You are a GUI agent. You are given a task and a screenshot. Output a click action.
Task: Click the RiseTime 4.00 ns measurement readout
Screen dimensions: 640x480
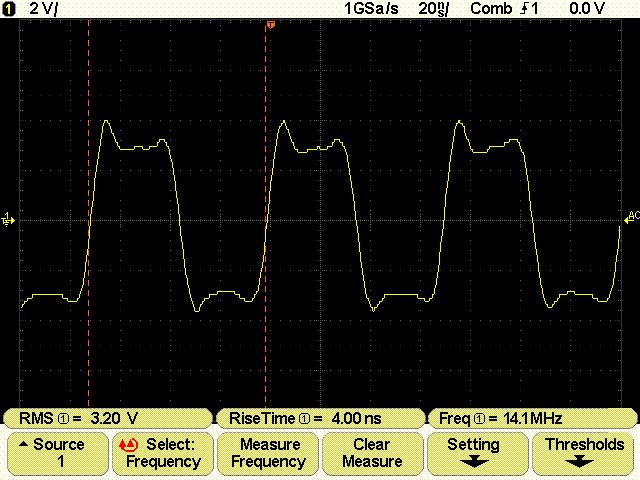[320, 418]
